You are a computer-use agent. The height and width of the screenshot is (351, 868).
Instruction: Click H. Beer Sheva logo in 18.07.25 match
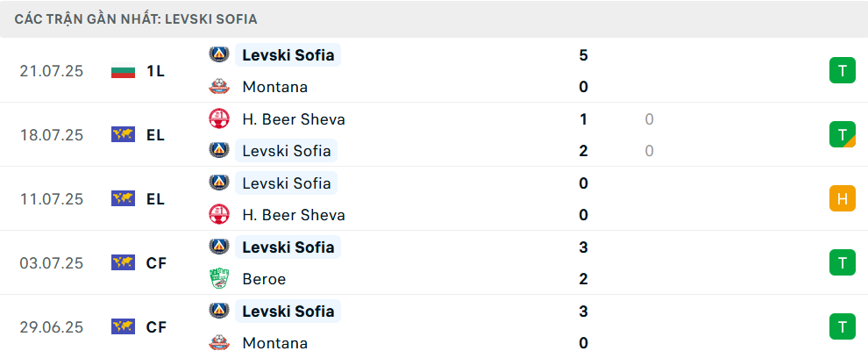click(218, 119)
